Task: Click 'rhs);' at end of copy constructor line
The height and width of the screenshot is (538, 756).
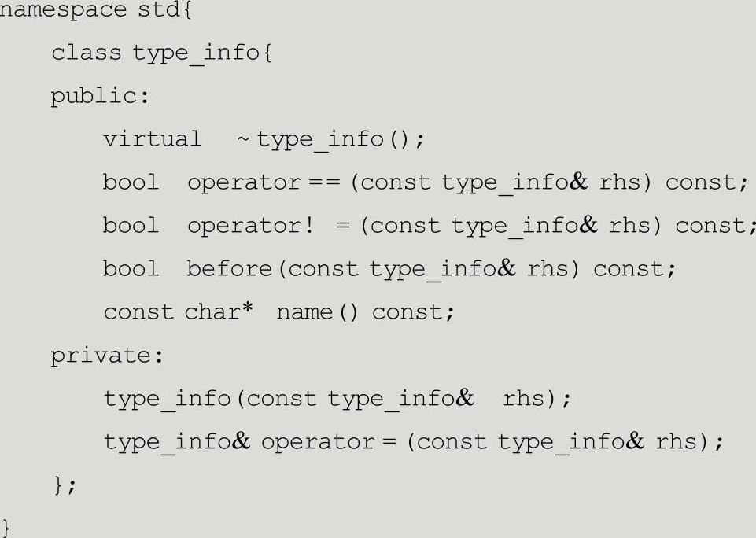Action: 537,399
